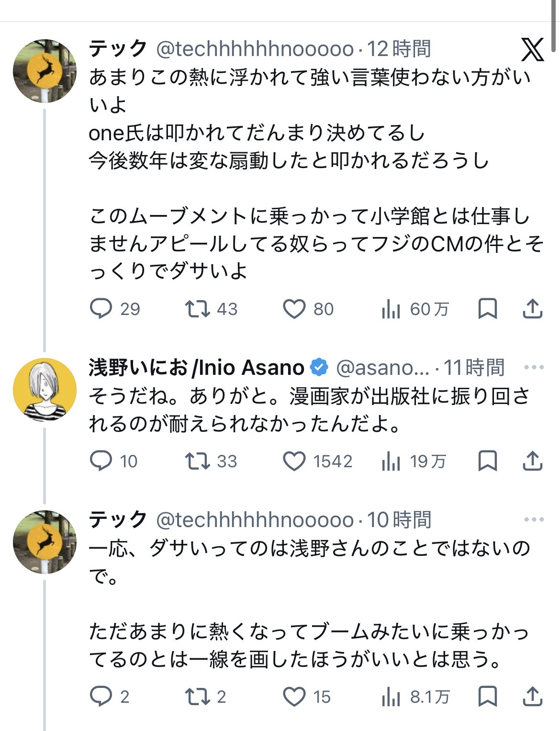Repost Inio Asano's post

tap(198, 461)
